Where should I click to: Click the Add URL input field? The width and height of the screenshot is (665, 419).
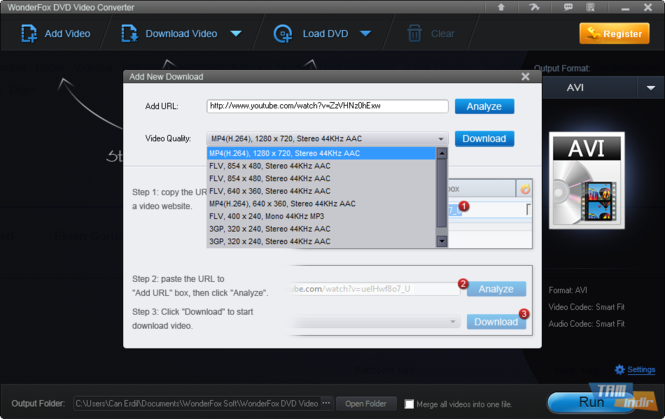[x=327, y=106]
